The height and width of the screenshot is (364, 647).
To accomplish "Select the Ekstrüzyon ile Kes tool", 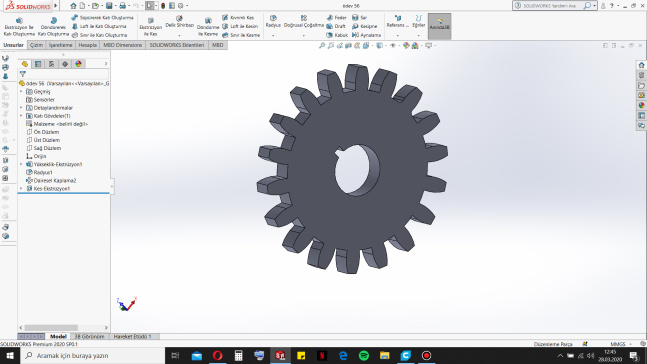I will (151, 27).
